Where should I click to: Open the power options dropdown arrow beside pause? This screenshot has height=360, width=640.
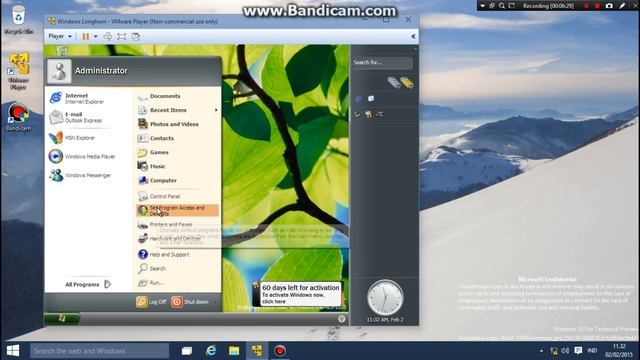(96, 36)
